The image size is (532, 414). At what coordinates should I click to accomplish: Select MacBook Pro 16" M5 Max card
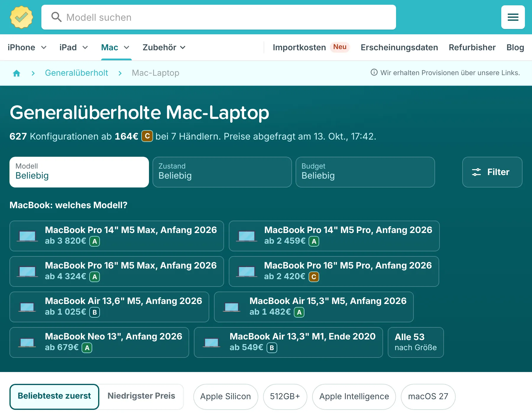(117, 271)
